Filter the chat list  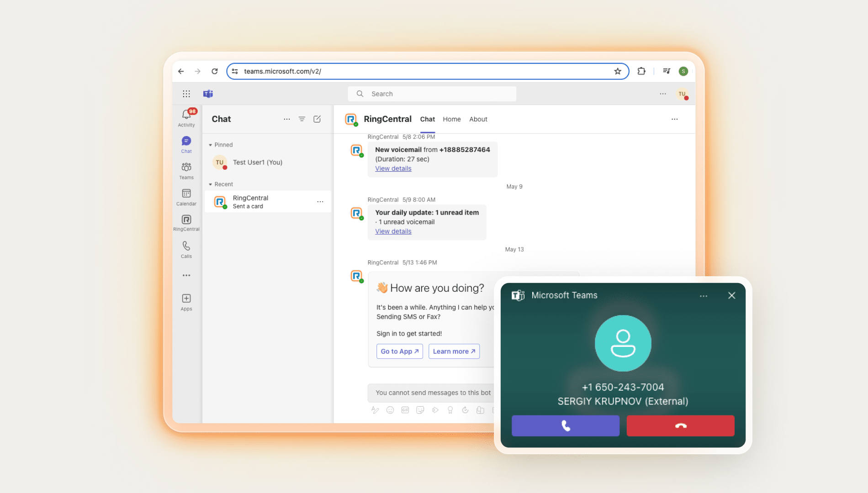[x=302, y=119]
